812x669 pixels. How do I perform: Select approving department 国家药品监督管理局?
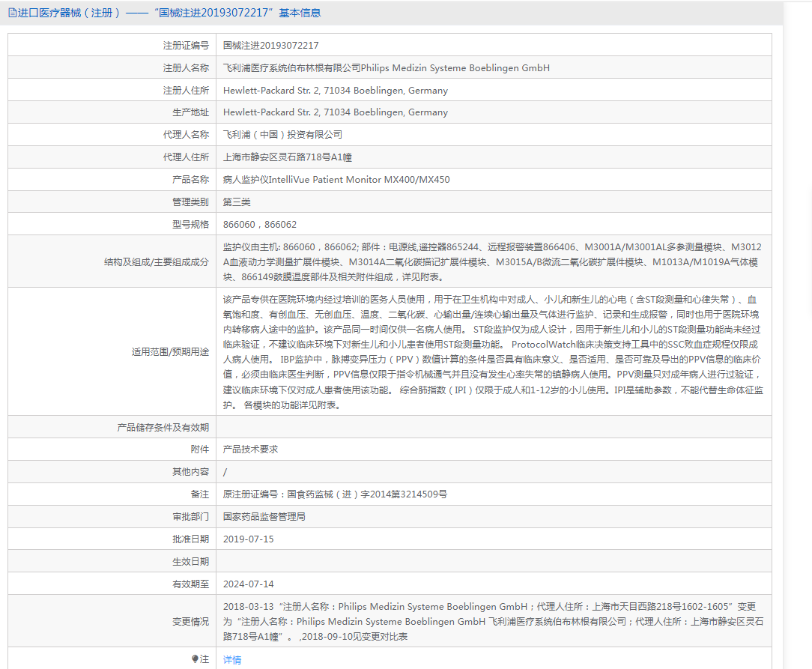264,516
